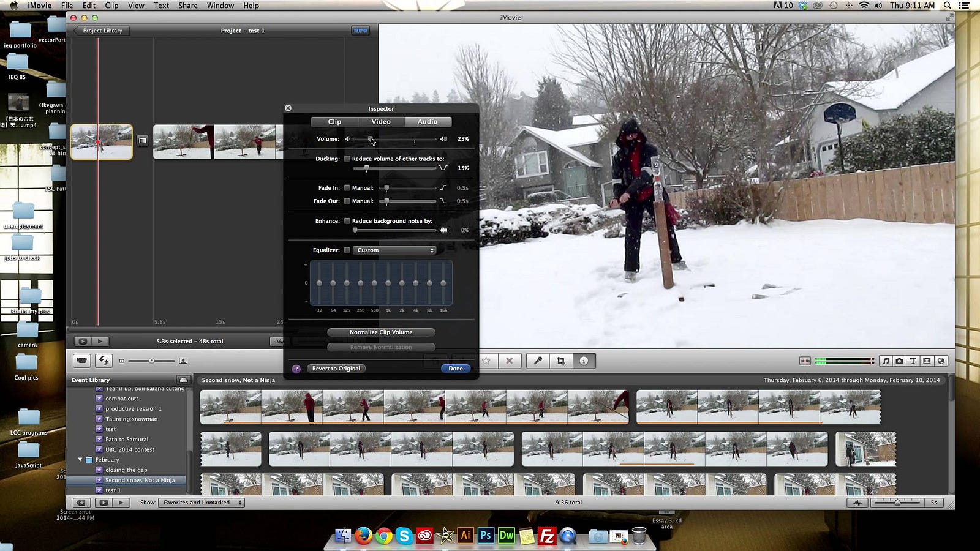Open Firefox from the Dock
This screenshot has height=551, width=980.
click(364, 536)
